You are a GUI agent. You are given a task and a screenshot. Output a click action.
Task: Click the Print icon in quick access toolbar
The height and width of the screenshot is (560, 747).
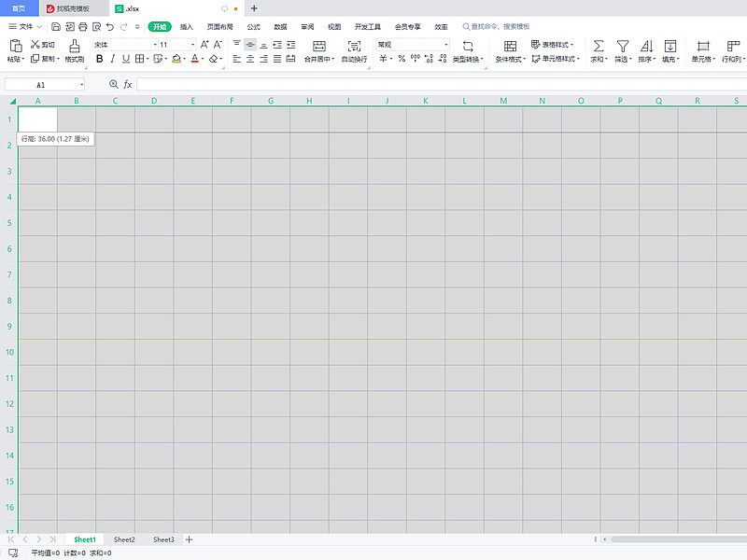[x=83, y=27]
